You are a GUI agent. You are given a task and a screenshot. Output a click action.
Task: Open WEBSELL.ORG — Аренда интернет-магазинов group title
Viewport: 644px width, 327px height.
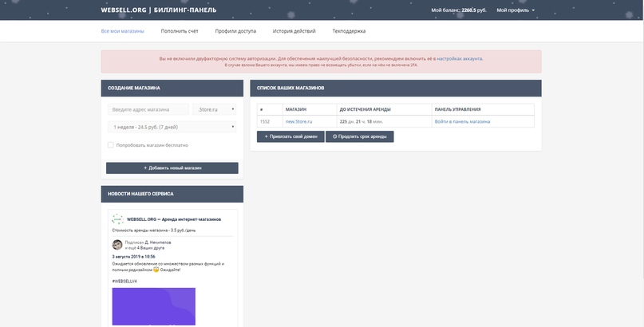click(x=174, y=219)
